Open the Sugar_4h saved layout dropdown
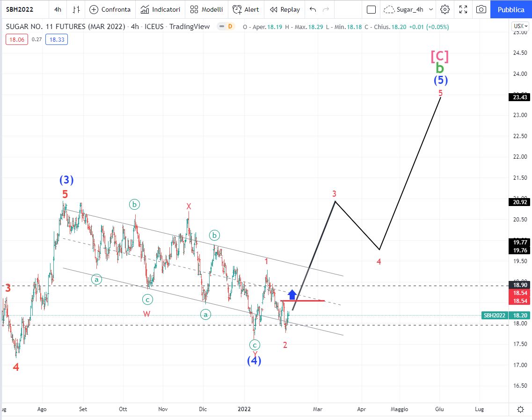The height and width of the screenshot is (420, 532). click(408, 9)
